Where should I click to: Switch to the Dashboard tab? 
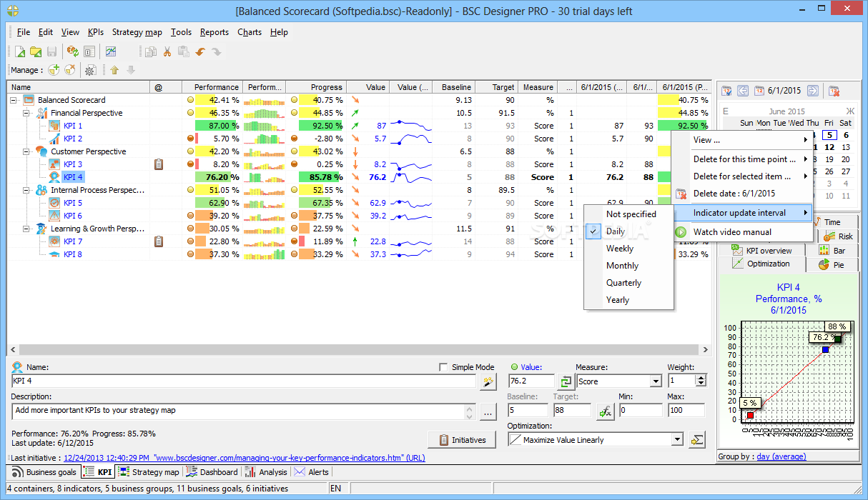(x=212, y=472)
